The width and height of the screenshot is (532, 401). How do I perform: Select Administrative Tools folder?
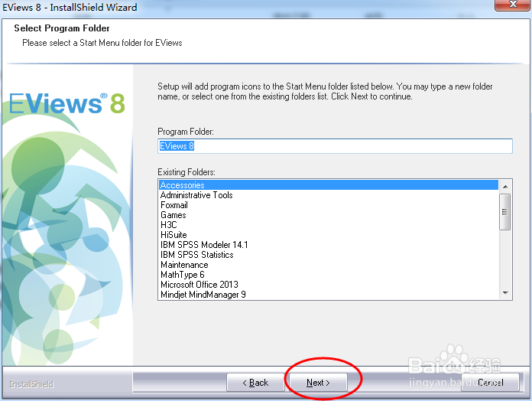click(329, 195)
